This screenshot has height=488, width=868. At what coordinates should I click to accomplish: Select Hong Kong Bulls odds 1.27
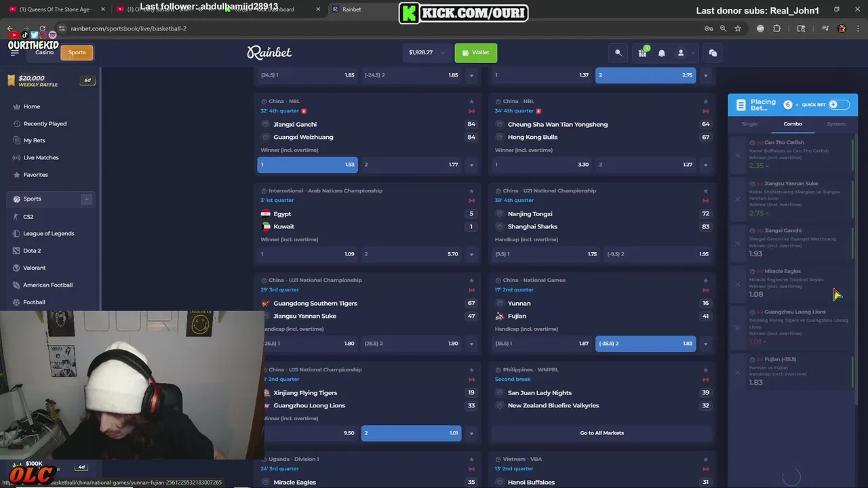tap(646, 165)
